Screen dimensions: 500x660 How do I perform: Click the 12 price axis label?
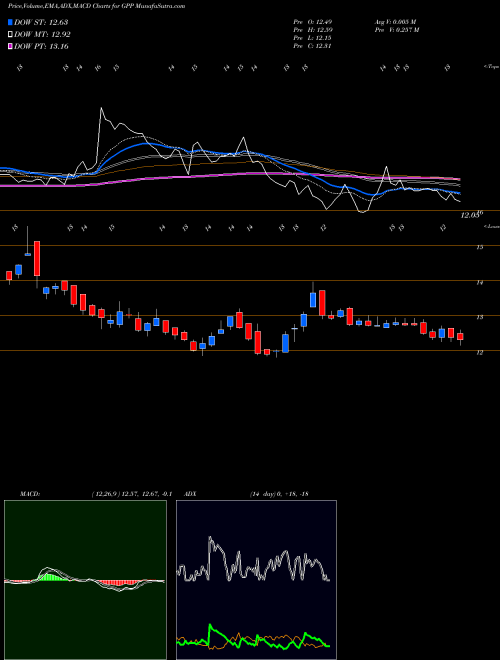click(x=479, y=353)
